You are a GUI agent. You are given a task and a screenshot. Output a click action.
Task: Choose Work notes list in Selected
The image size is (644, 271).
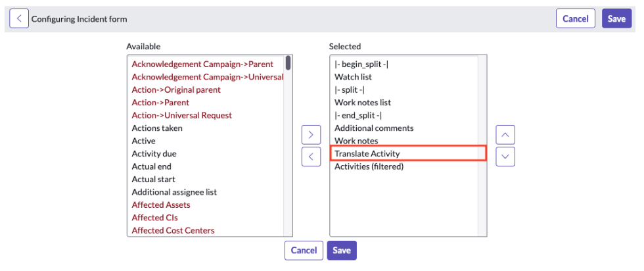pos(404,103)
